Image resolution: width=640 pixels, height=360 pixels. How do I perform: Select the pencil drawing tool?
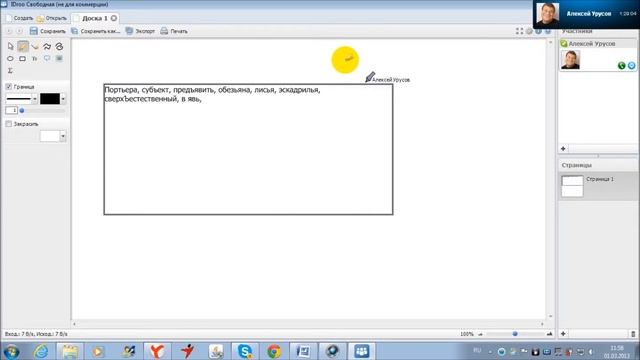pos(23,47)
